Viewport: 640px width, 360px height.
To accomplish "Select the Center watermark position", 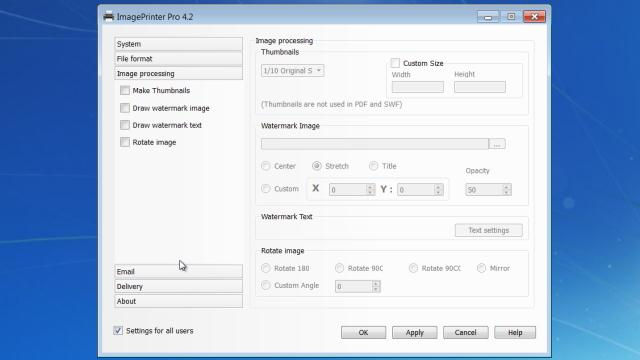I will 266,166.
